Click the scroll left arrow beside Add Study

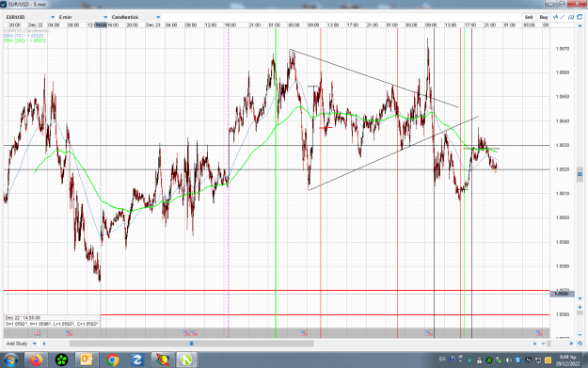(44, 344)
